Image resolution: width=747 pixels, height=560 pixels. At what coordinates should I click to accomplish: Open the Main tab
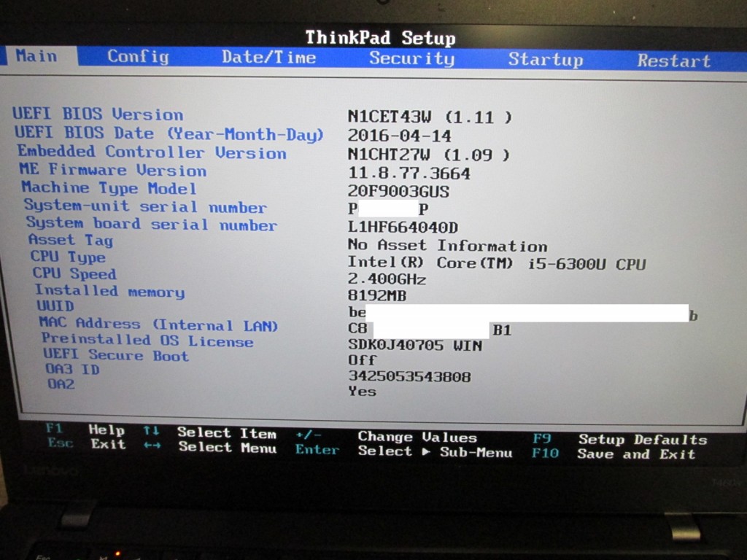(36, 56)
